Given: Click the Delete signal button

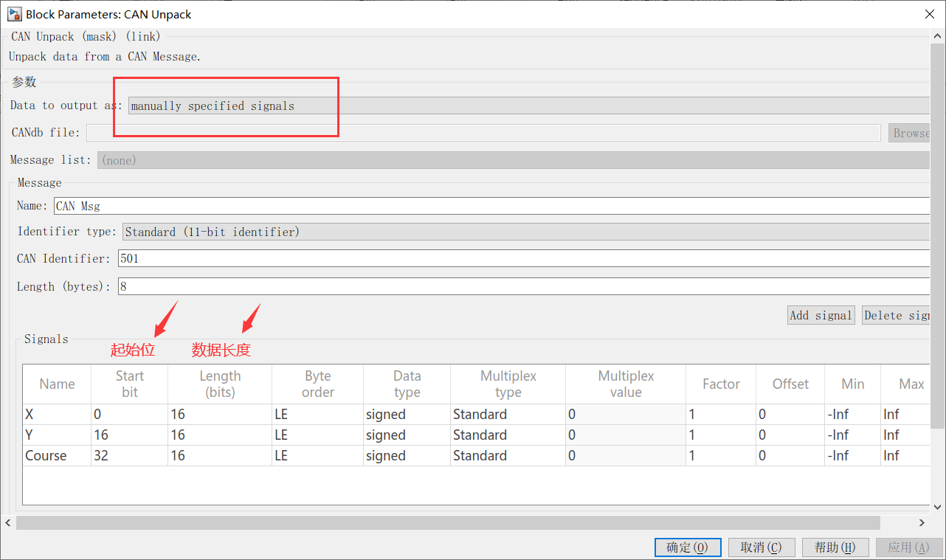Looking at the screenshot, I should (897, 314).
